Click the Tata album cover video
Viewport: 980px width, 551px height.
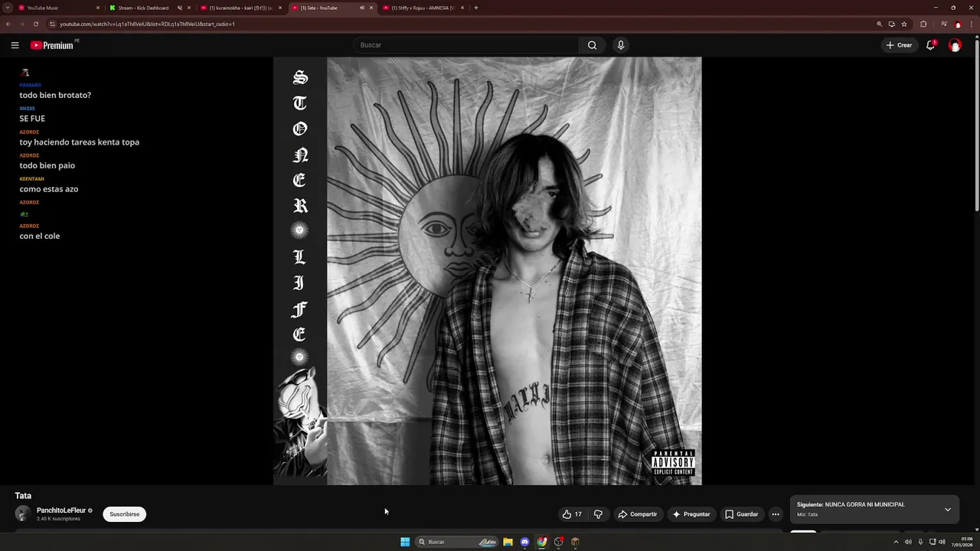488,271
